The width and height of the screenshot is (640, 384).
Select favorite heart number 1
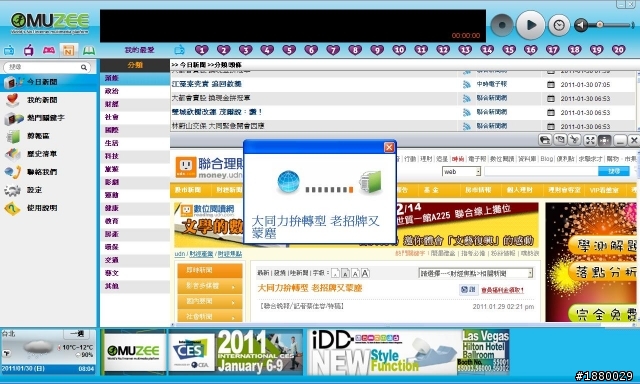pyautogui.click(x=202, y=50)
